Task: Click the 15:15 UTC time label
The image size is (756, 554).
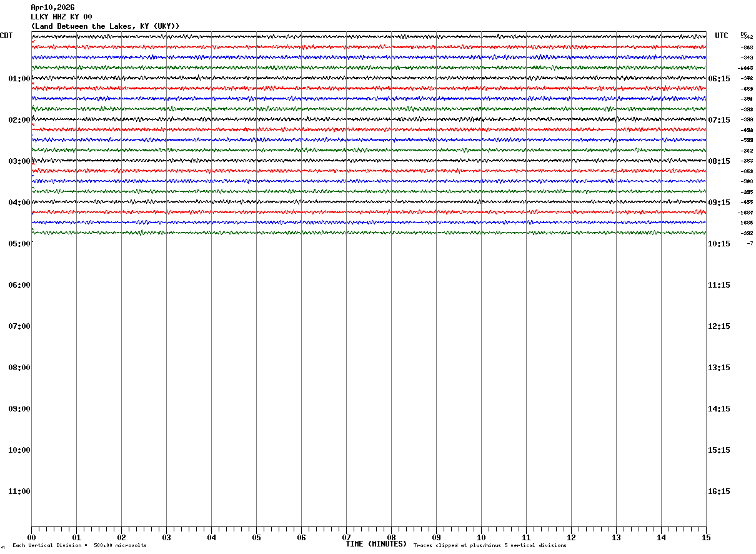Action: [x=719, y=450]
